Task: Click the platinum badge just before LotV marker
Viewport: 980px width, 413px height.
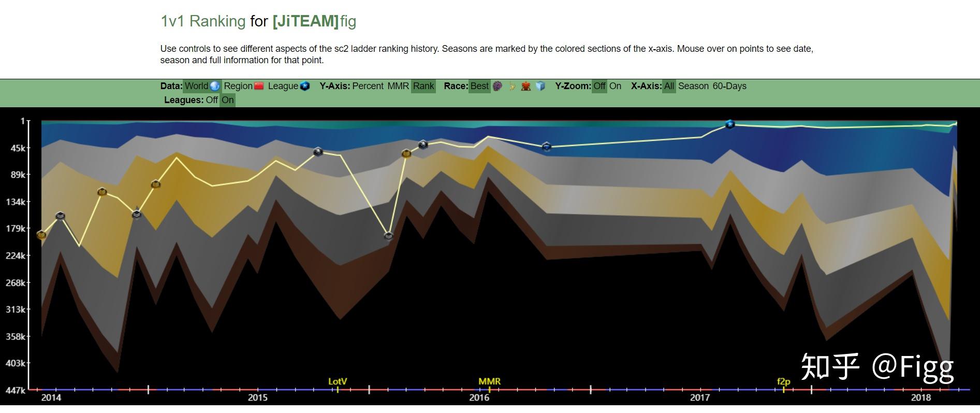Action: pos(318,152)
